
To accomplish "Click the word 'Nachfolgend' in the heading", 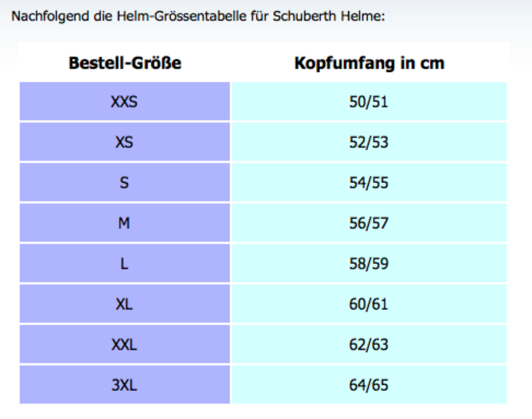I will [x=50, y=16].
